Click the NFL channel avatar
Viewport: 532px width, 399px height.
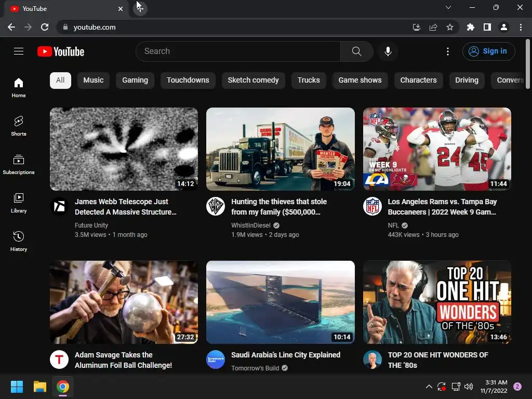click(372, 206)
